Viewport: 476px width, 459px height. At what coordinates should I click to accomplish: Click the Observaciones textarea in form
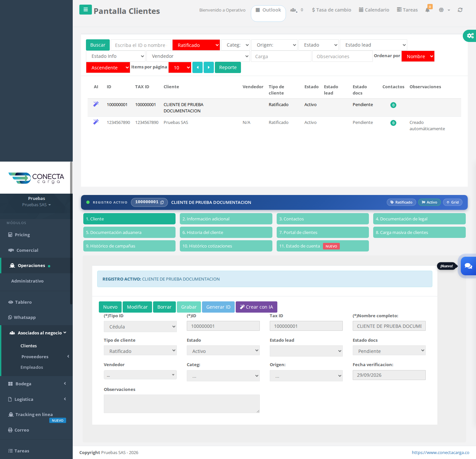point(182,404)
